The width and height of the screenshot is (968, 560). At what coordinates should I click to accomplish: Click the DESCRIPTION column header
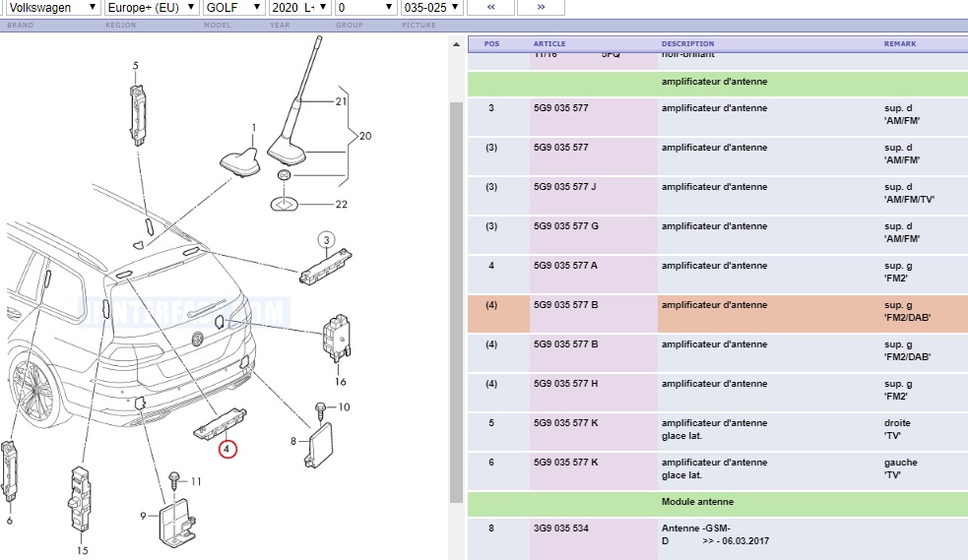(x=687, y=43)
